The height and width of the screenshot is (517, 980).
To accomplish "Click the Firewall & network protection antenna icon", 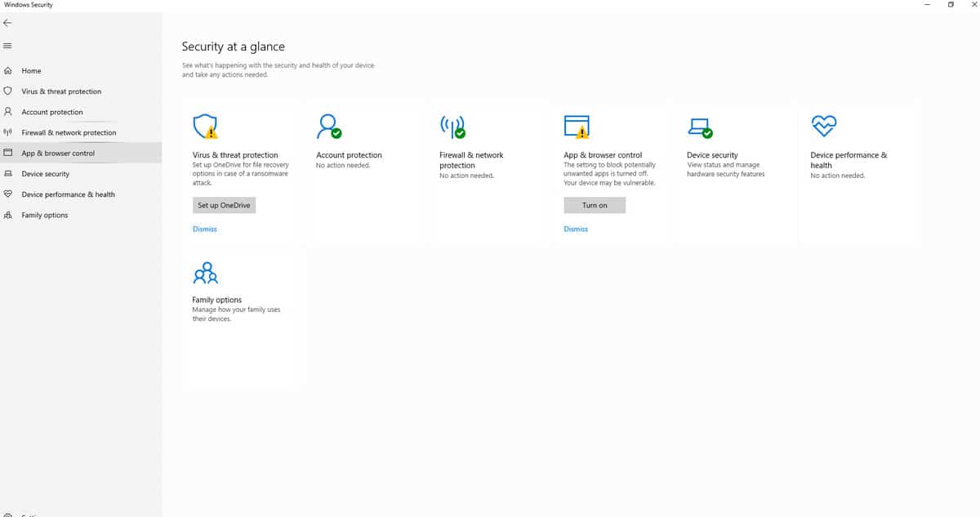I will point(452,126).
